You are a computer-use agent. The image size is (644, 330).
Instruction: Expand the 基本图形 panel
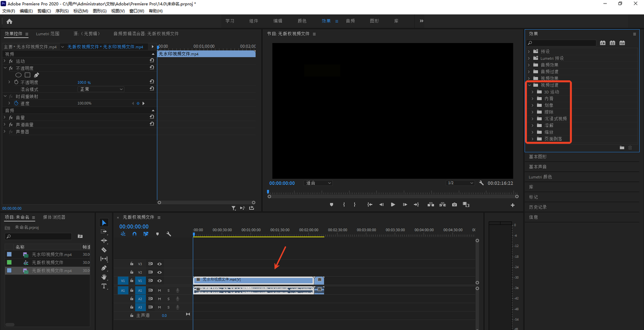538,157
